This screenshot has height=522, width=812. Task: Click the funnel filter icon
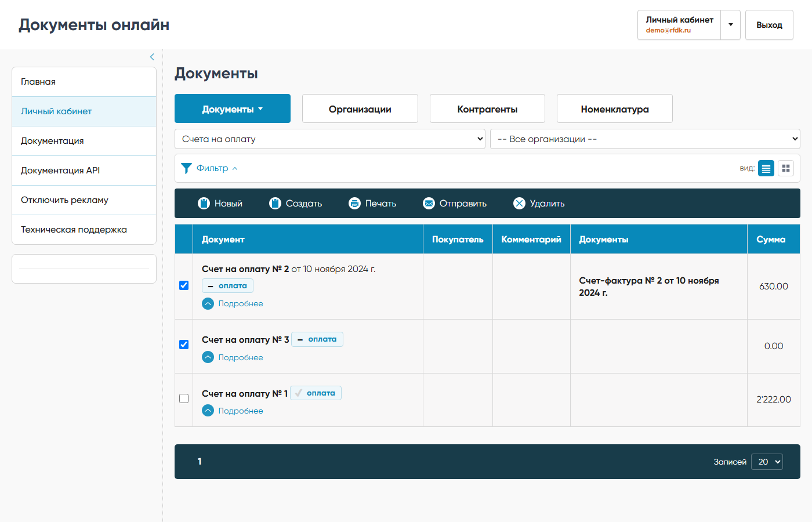[x=186, y=168]
